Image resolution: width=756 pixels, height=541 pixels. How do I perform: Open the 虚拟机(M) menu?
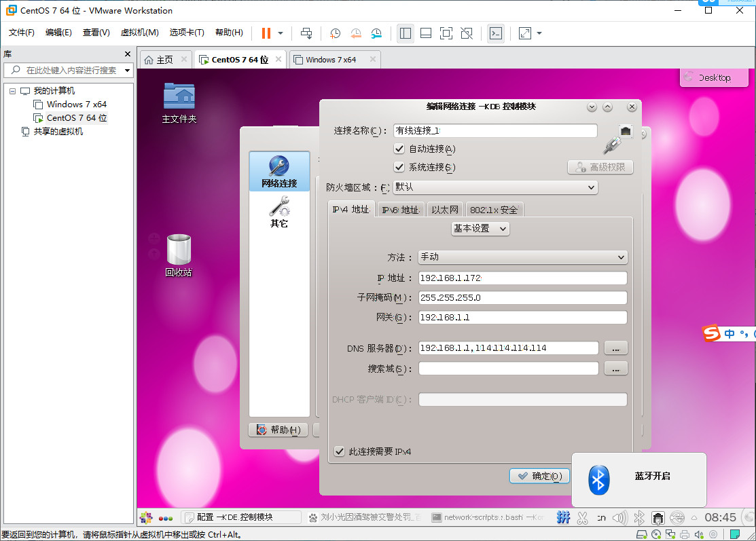(x=139, y=32)
